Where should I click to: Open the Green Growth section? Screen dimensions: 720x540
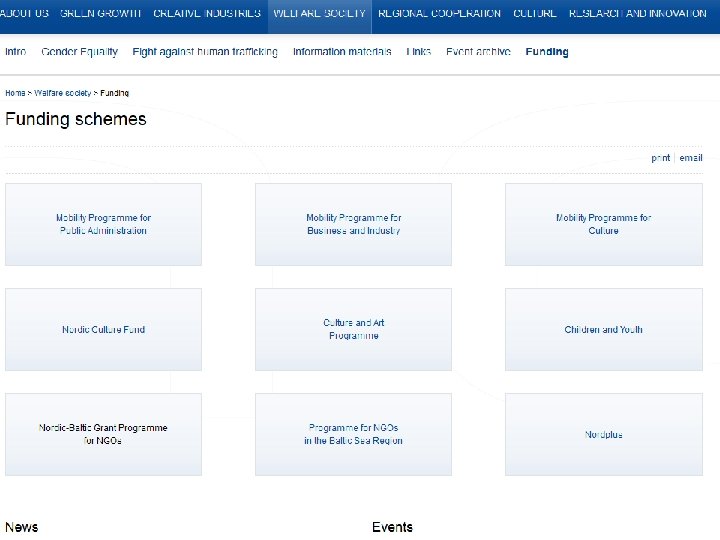click(101, 13)
